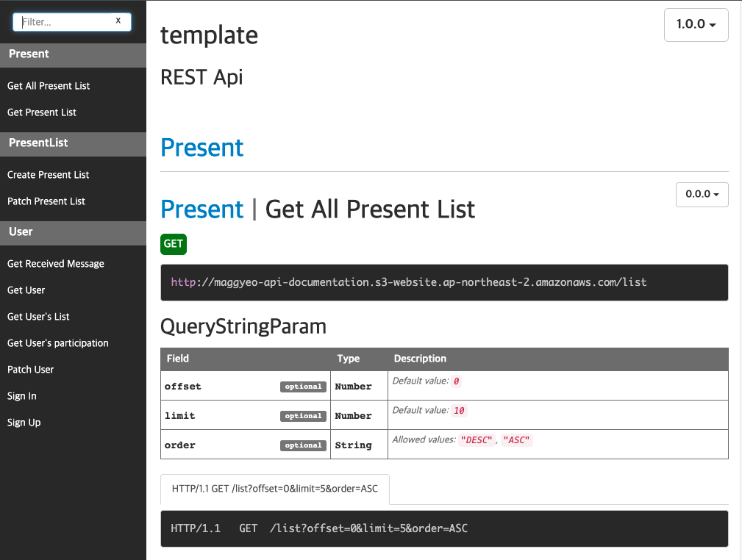The height and width of the screenshot is (560, 742).
Task: Open the 0.0.0 version dropdown
Action: click(702, 195)
